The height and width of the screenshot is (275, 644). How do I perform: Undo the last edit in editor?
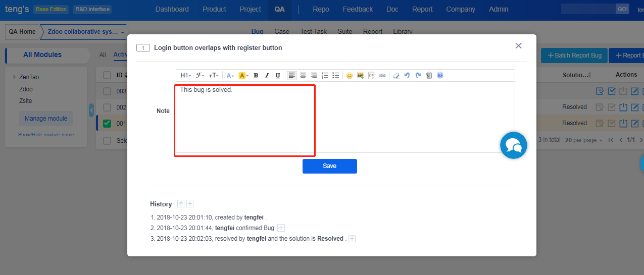407,76
